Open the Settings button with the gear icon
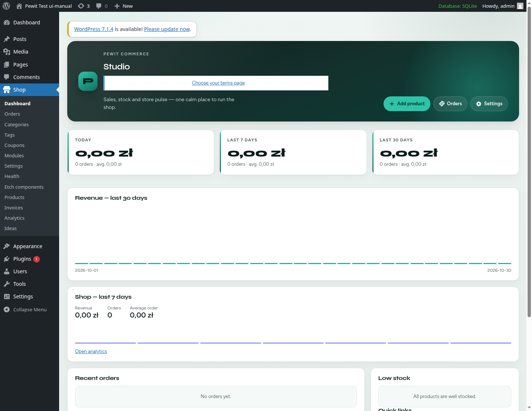This screenshot has height=411, width=532. (x=489, y=104)
